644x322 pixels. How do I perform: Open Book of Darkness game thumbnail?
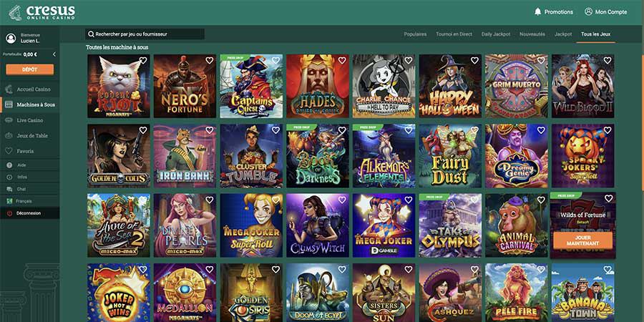pos(318,156)
